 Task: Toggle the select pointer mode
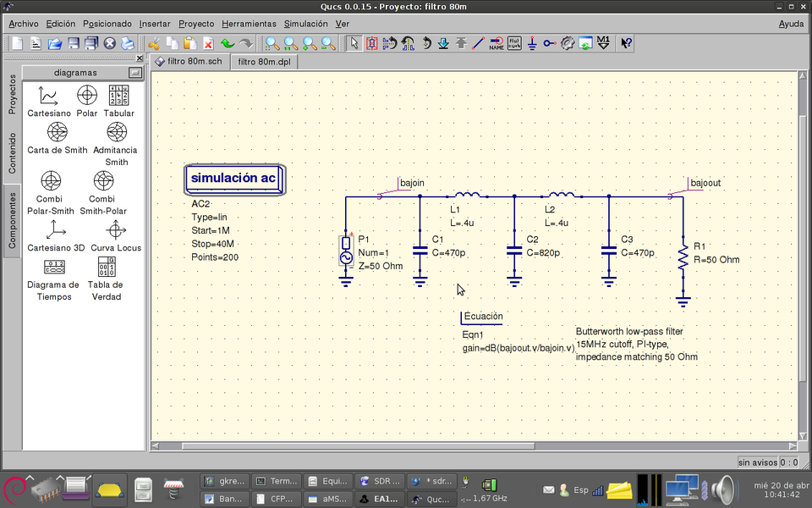(x=354, y=42)
